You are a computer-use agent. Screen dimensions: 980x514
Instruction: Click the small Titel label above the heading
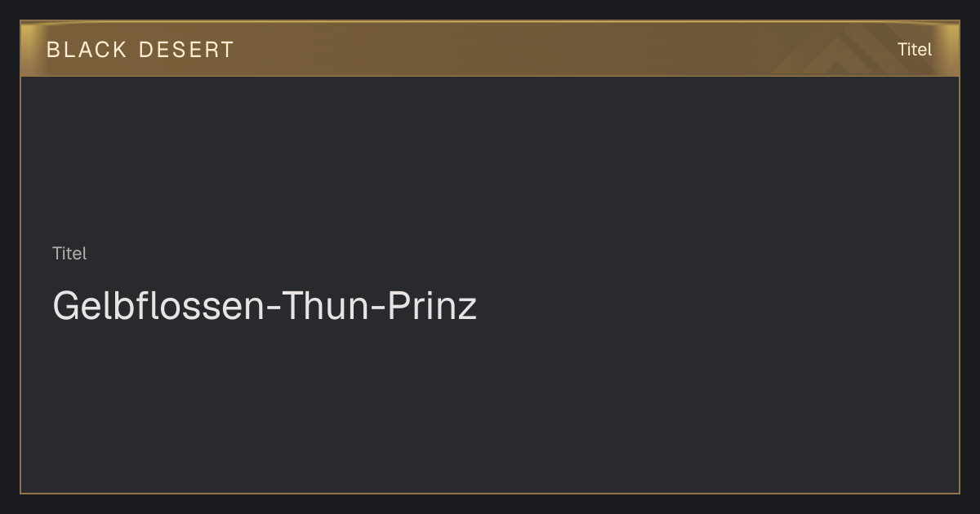coord(69,254)
